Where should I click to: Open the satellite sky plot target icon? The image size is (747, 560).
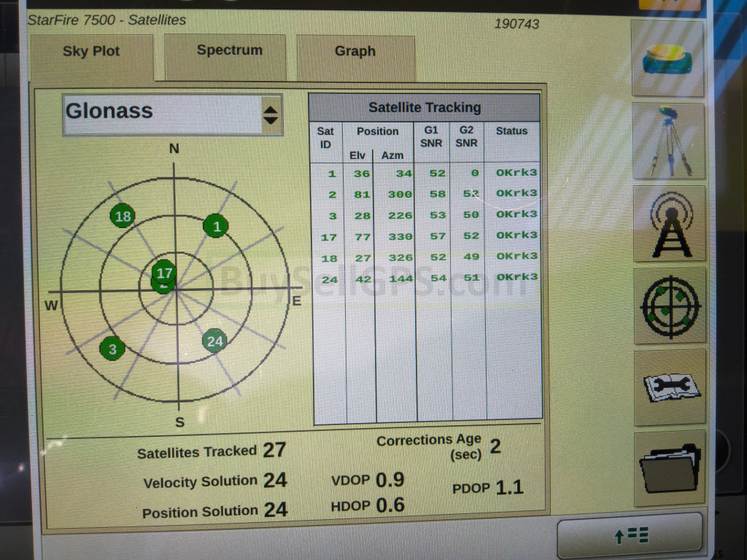coord(669,306)
